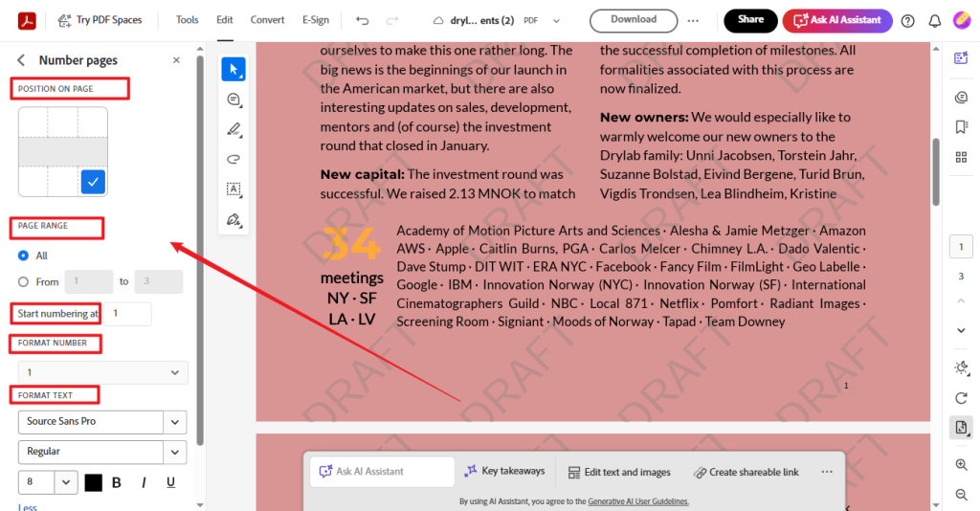Image resolution: width=980 pixels, height=511 pixels.
Task: Undo the last action
Action: click(362, 21)
